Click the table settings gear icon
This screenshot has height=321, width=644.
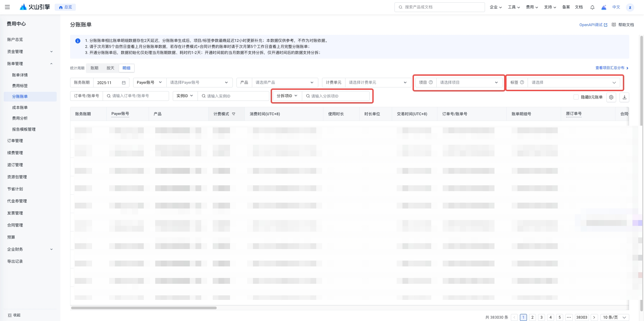[x=611, y=97]
